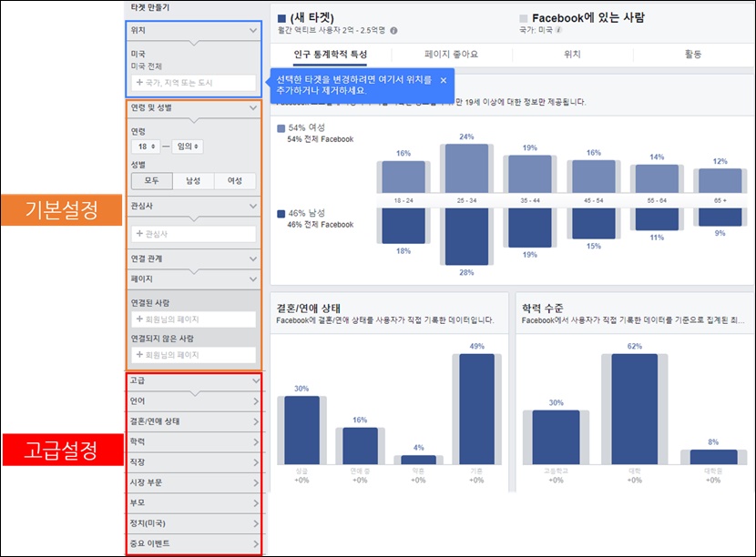Click the 싱글 30% bar
The height and width of the screenshot is (557, 756).
(301, 430)
